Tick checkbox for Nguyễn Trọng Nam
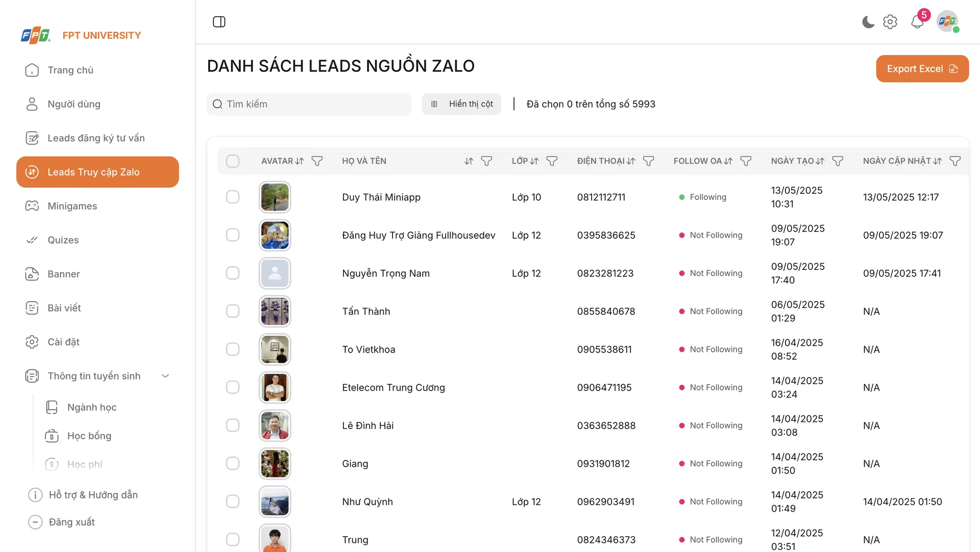This screenshot has width=980, height=552. [x=233, y=273]
